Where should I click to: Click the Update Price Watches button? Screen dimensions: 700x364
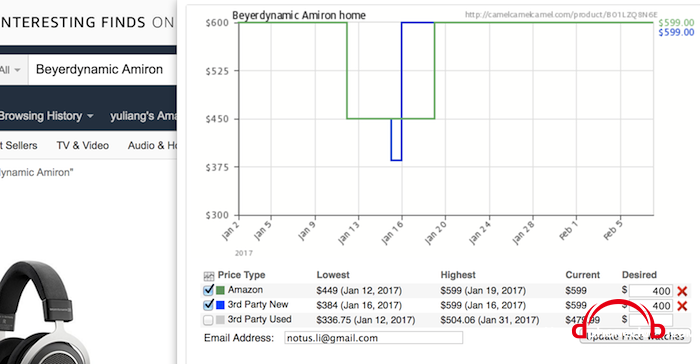(635, 336)
